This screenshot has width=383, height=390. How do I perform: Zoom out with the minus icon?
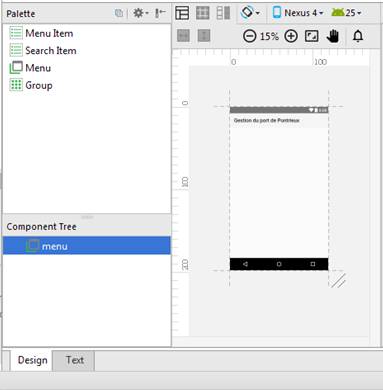pyautogui.click(x=249, y=36)
